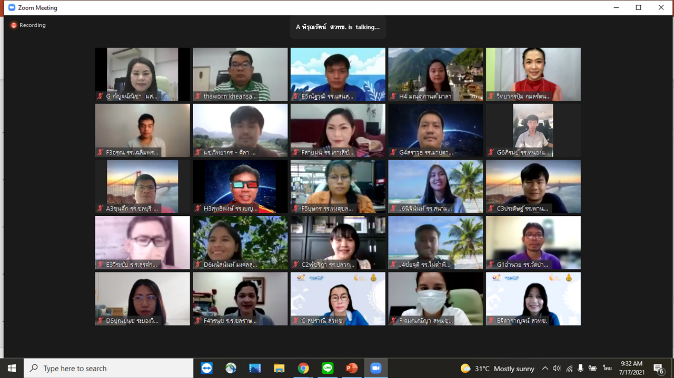Expand the hidden system tray icons chevron

point(545,369)
